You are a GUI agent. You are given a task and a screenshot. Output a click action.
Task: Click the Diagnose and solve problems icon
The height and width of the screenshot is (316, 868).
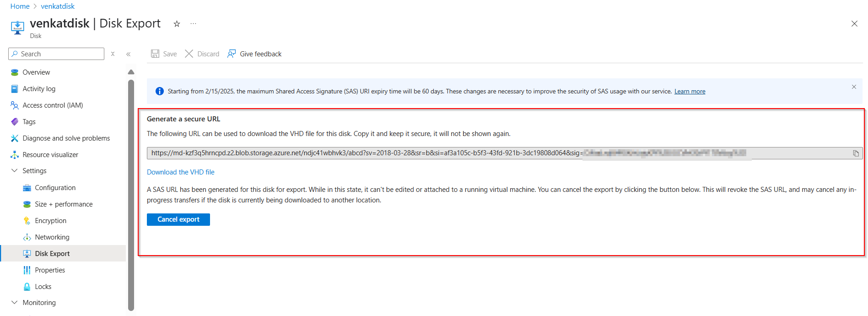pos(15,138)
